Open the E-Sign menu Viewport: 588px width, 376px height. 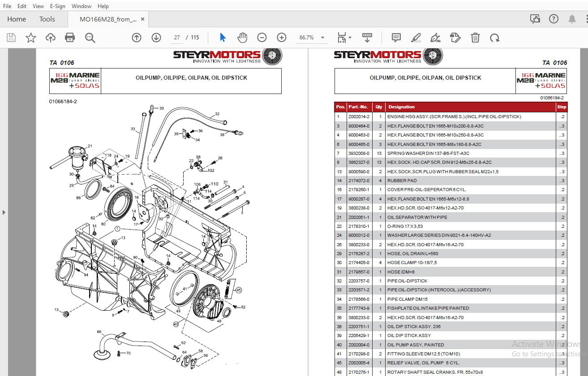(57, 6)
